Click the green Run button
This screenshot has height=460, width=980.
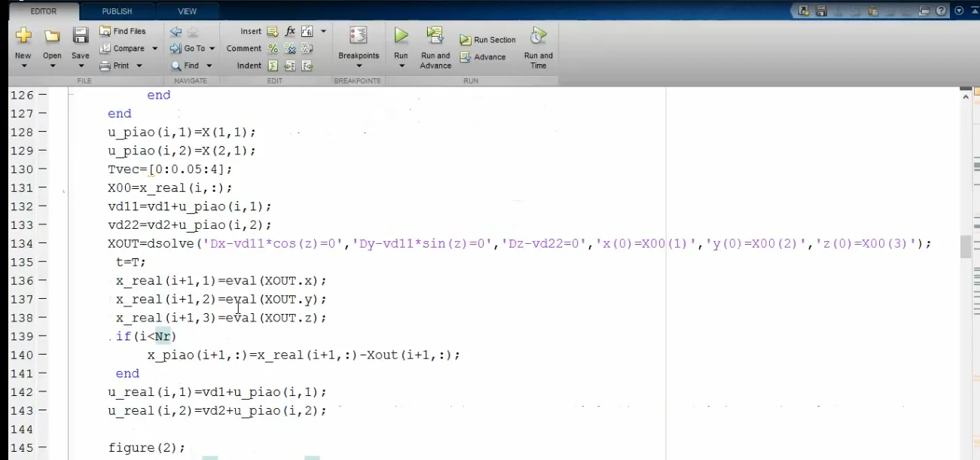[401, 36]
